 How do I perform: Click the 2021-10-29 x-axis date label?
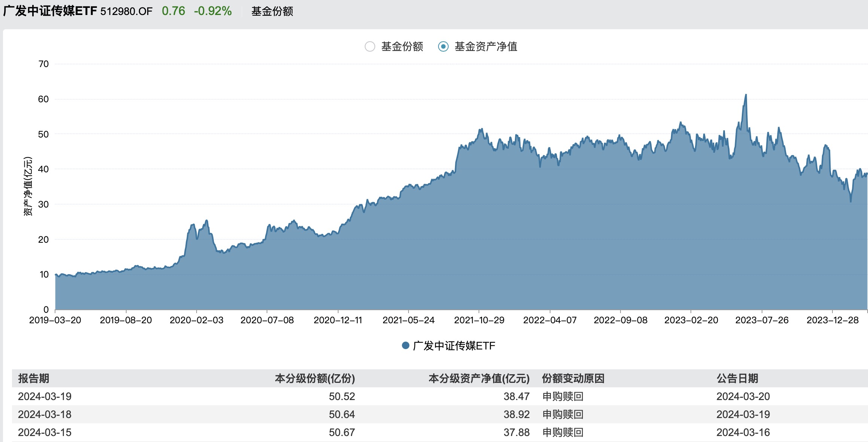(x=479, y=320)
